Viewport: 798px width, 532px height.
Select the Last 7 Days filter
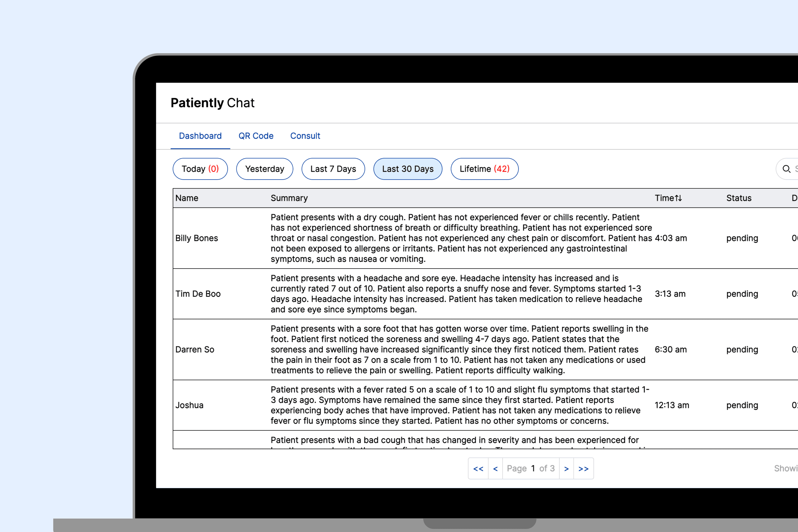333,169
